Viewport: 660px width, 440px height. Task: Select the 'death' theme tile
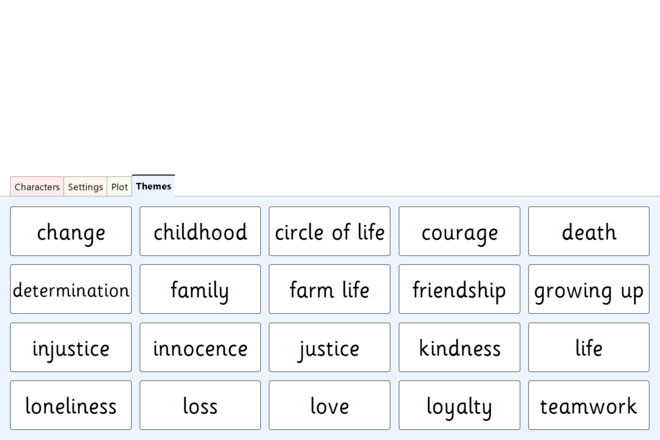tap(588, 232)
